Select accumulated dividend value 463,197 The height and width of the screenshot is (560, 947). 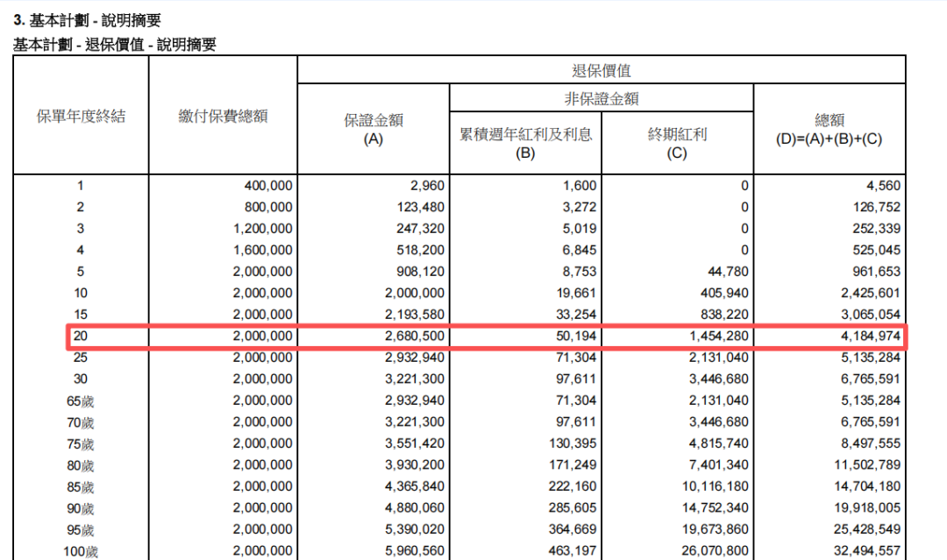click(570, 551)
